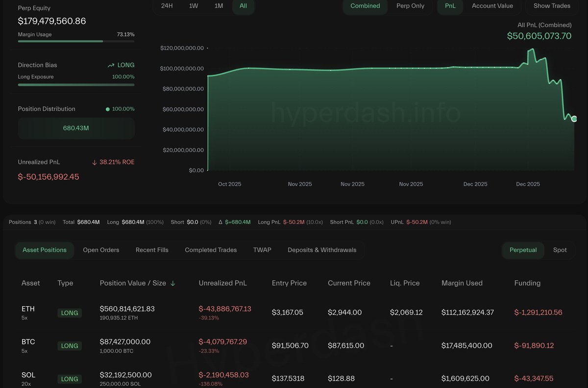The height and width of the screenshot is (388, 588).
Task: Toggle the chart to Account Value
Action: [492, 6]
